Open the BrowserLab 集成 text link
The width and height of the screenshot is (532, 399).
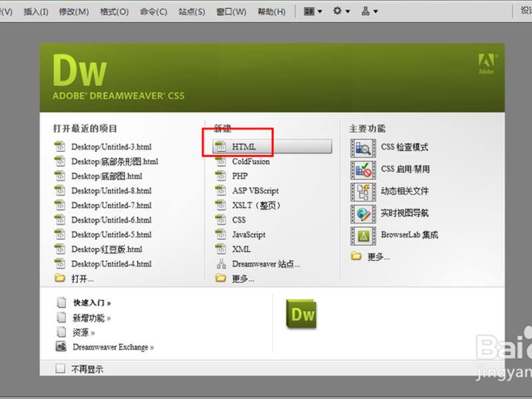[x=410, y=235]
